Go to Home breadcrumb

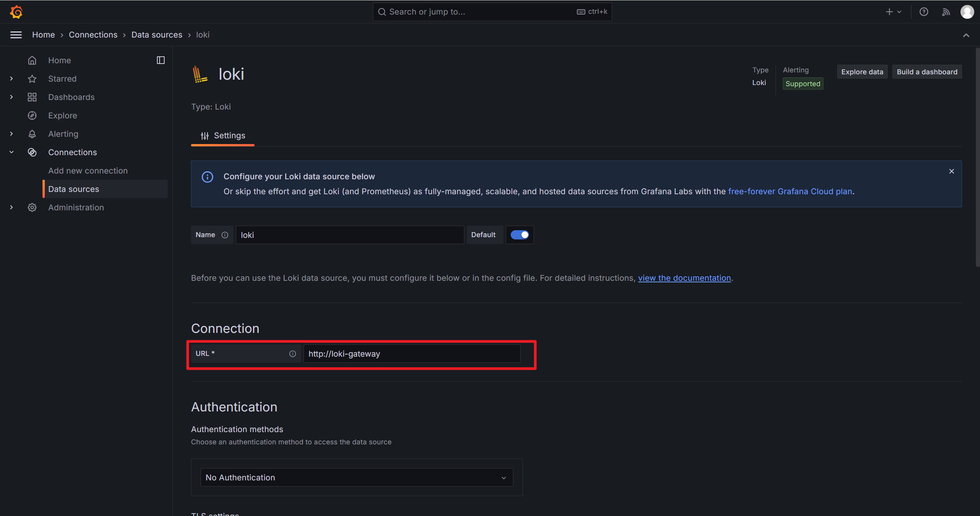[x=43, y=35]
